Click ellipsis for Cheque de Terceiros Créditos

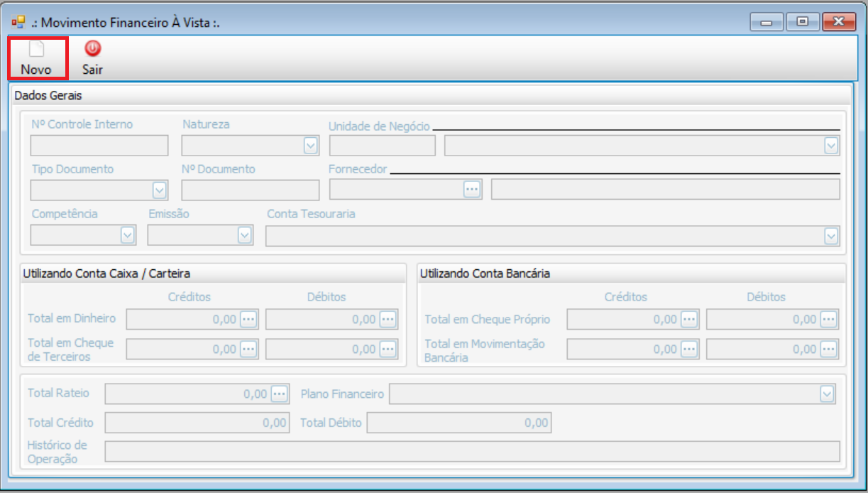248,349
